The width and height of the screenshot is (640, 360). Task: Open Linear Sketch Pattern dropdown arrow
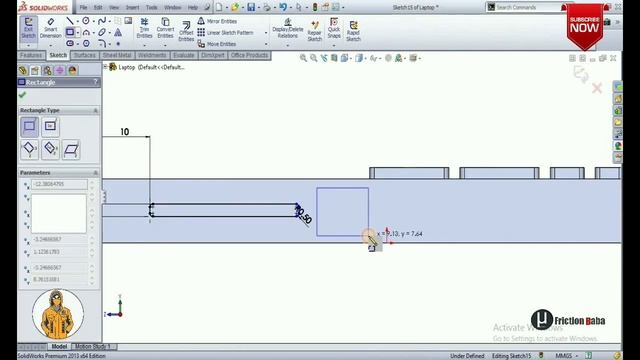pyautogui.click(x=266, y=33)
